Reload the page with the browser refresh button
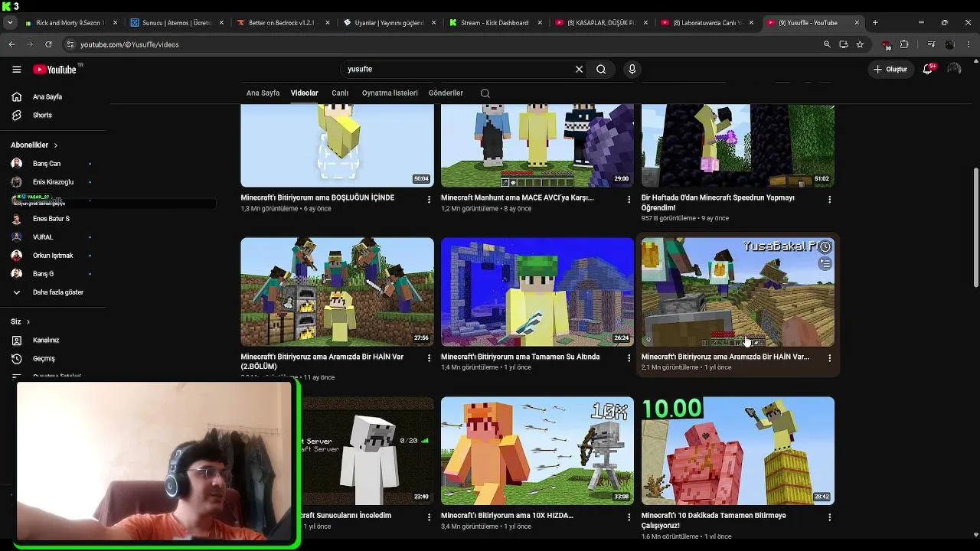This screenshot has width=980, height=551. point(48,44)
